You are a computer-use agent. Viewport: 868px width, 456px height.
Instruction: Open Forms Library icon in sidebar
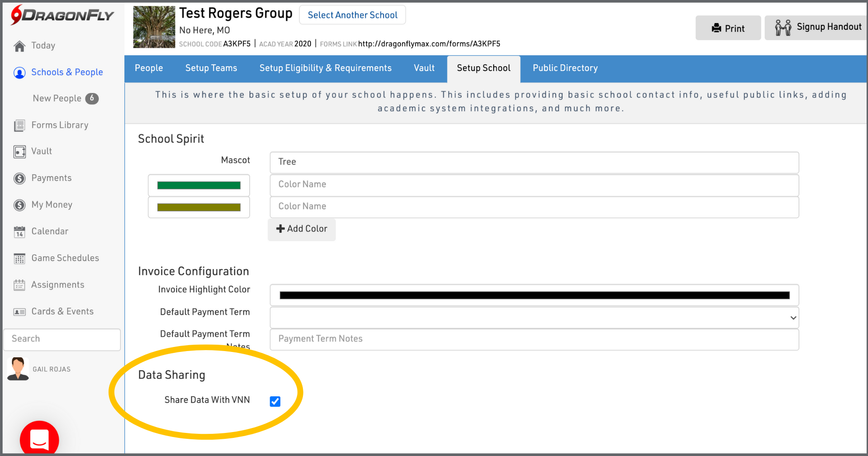coord(19,126)
